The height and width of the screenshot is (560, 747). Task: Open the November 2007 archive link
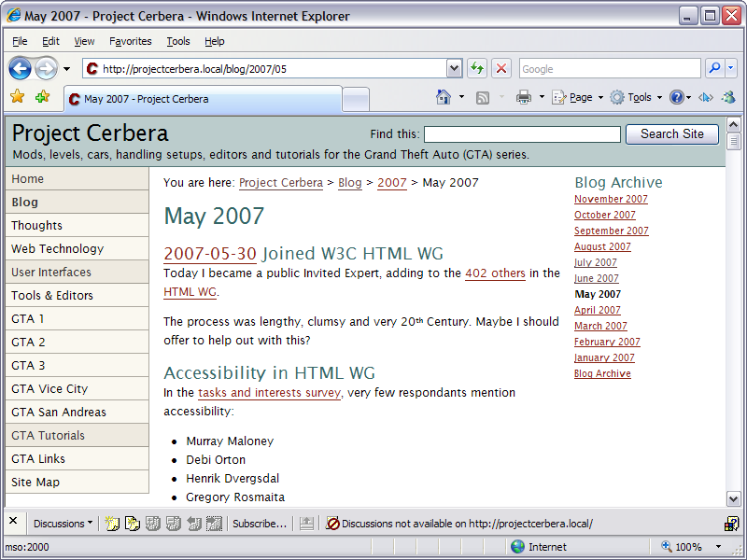pos(611,199)
